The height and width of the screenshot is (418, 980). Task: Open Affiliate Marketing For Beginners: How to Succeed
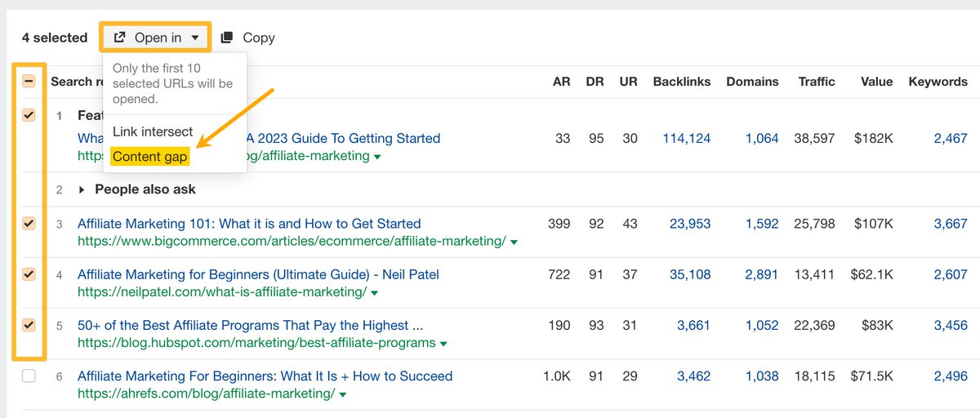265,376
